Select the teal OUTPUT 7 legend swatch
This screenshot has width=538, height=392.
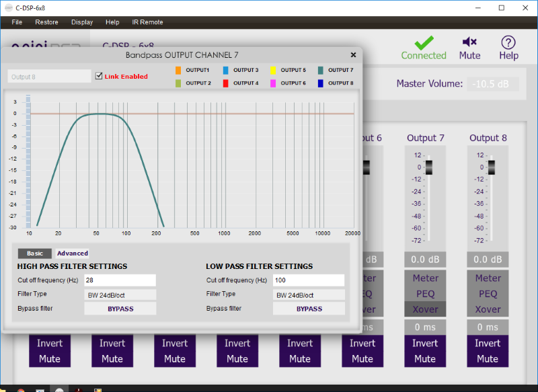coord(321,71)
